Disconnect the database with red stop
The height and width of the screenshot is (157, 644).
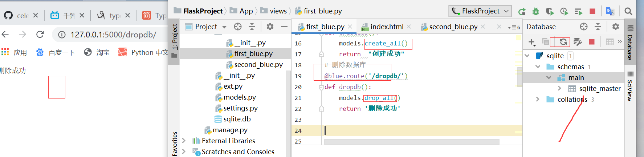tap(592, 42)
